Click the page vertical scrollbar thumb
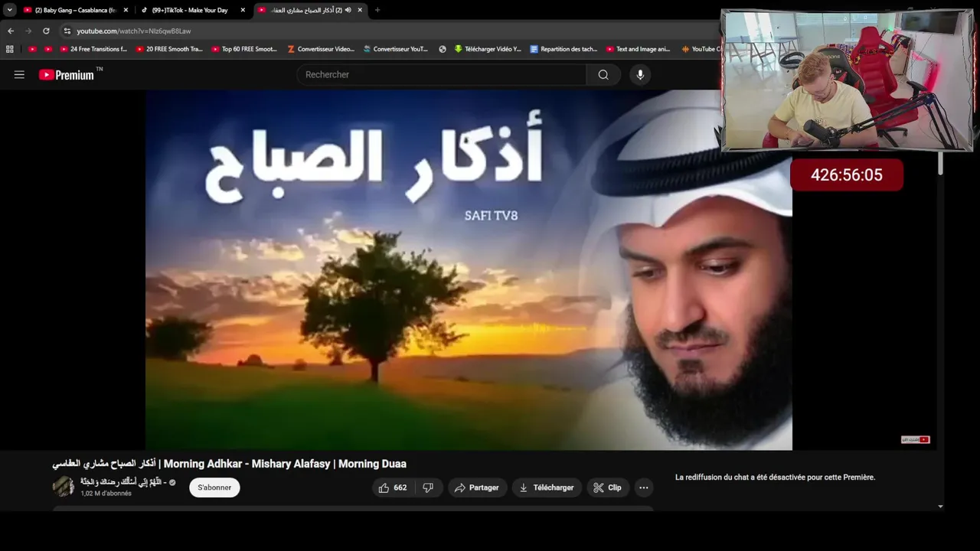The height and width of the screenshot is (551, 980). pos(940,163)
